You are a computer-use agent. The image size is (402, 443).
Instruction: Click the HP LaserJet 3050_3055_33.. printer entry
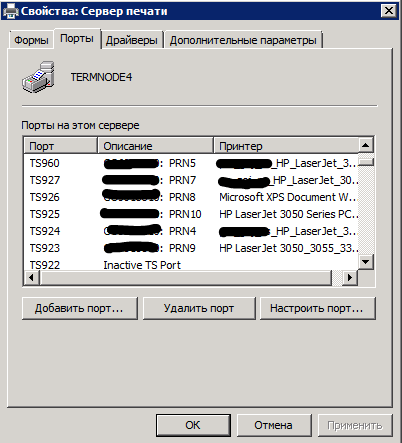[288, 248]
